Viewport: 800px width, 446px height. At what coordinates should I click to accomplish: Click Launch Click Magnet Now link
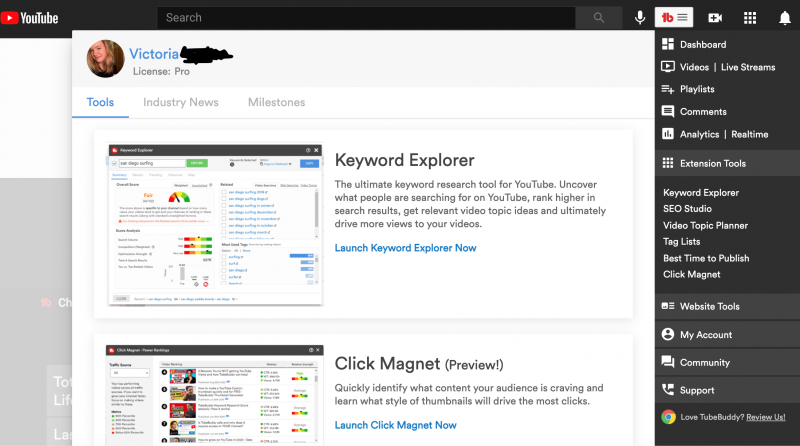pos(395,425)
